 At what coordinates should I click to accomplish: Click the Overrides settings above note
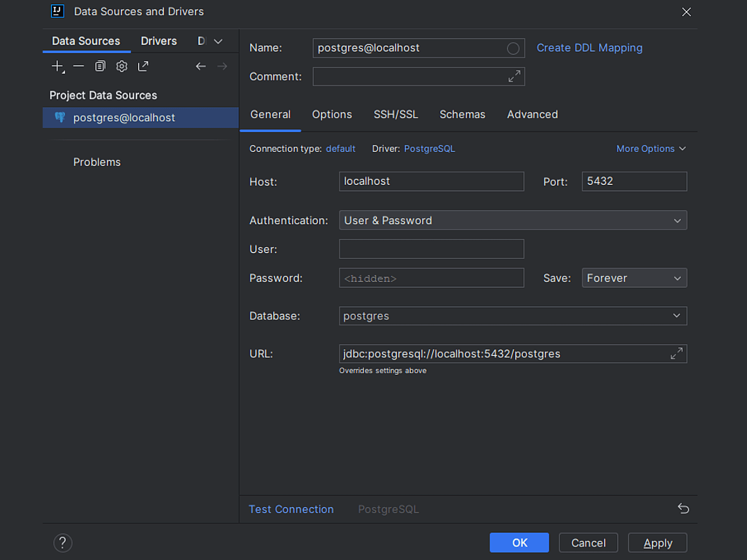[x=383, y=370]
